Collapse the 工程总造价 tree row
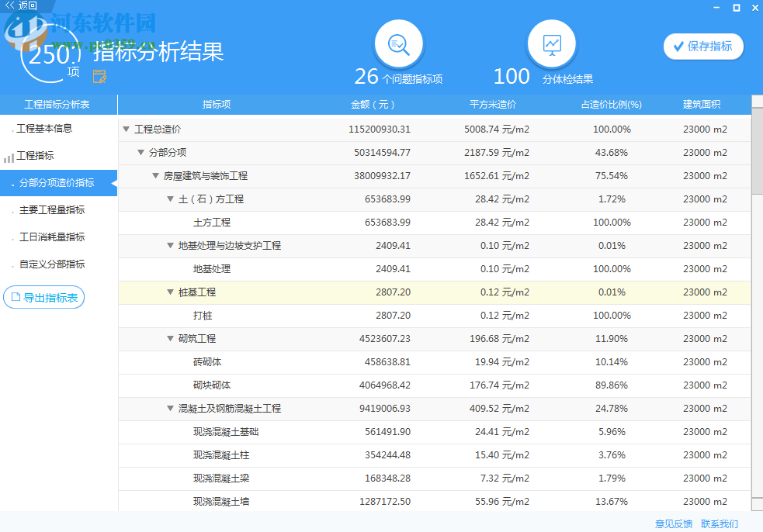 tap(124, 129)
